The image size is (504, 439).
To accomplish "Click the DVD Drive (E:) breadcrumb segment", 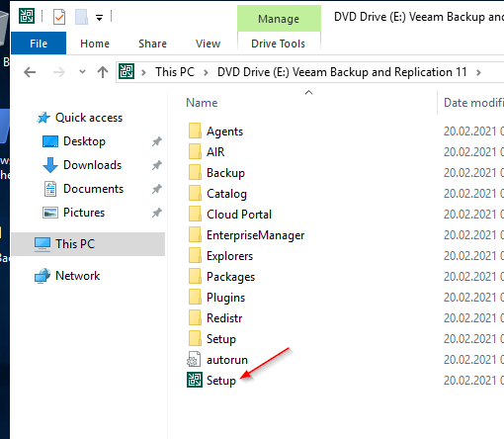I will tap(342, 72).
